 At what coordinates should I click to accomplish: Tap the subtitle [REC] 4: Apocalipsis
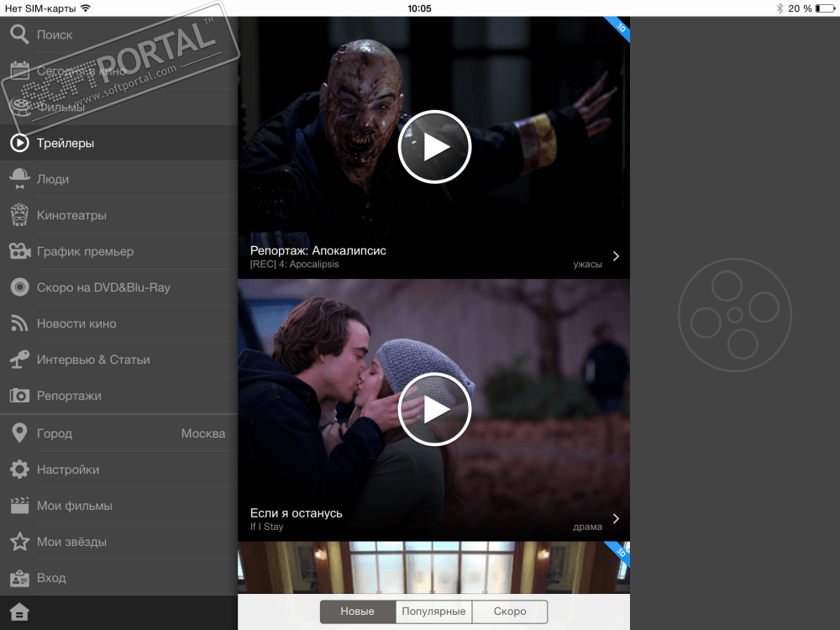coord(295,264)
